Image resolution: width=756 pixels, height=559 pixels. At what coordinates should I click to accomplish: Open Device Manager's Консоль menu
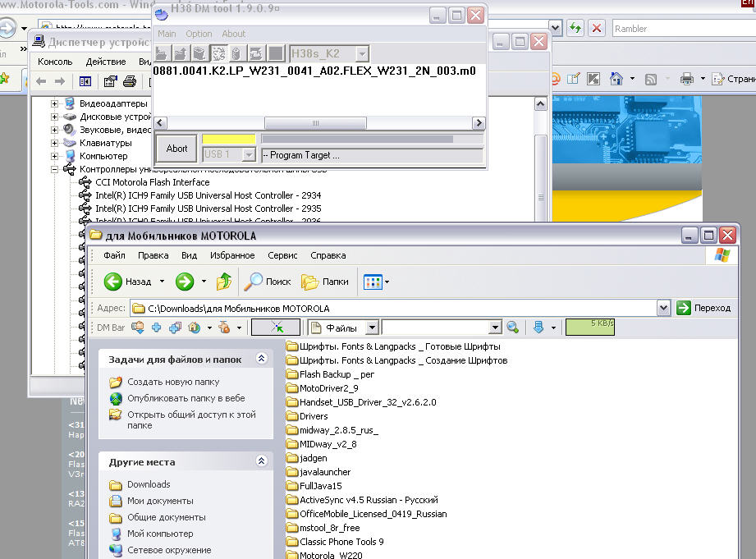point(55,62)
